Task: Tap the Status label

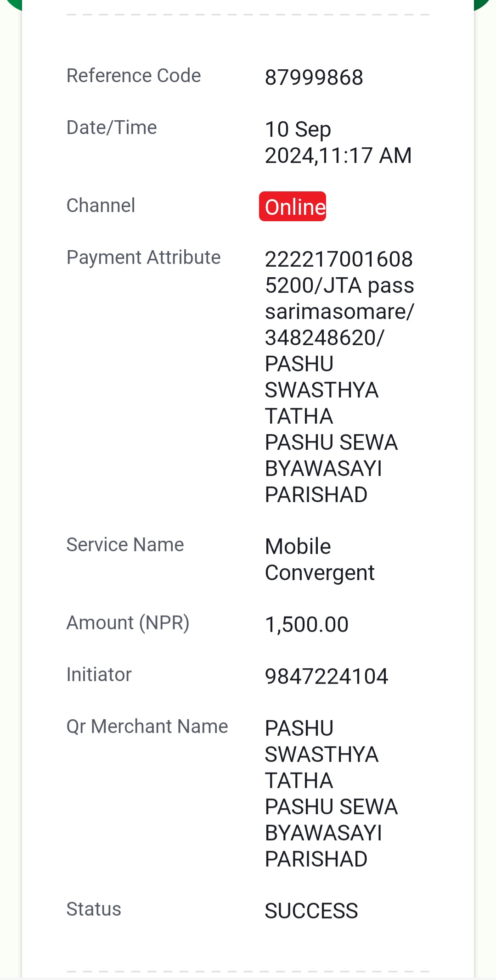Action: (x=94, y=909)
